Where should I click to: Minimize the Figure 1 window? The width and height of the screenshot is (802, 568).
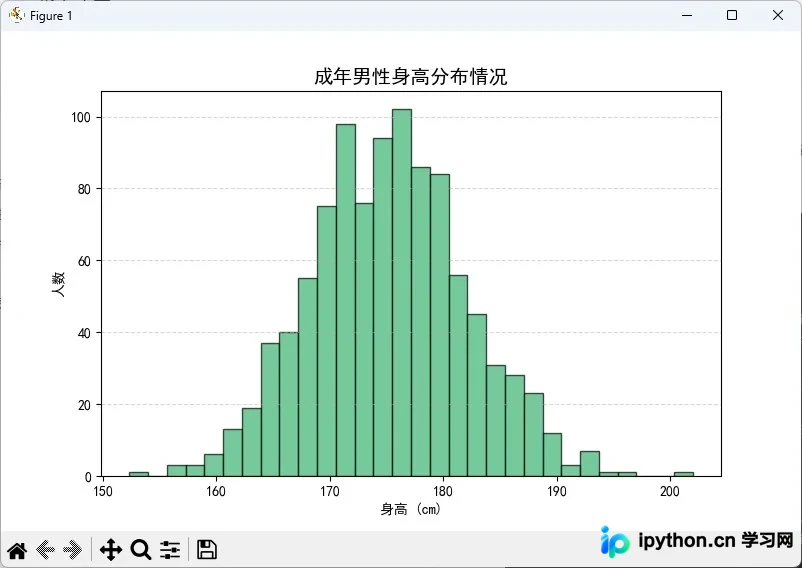687,15
